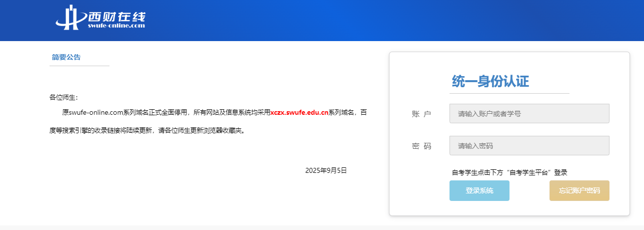The image size is (644, 230).
Task: Click the 统一身份认证 title
Action: pyautogui.click(x=490, y=81)
